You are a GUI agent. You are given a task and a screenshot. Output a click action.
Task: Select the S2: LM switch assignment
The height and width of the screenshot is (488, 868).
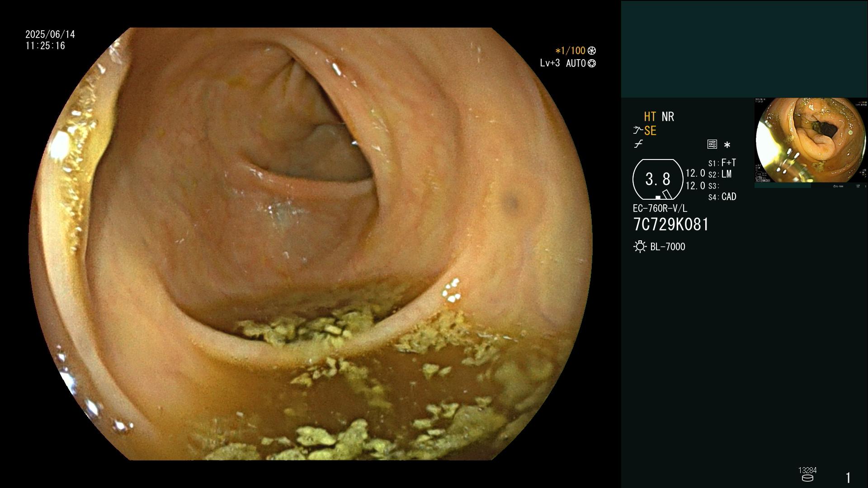(x=720, y=174)
